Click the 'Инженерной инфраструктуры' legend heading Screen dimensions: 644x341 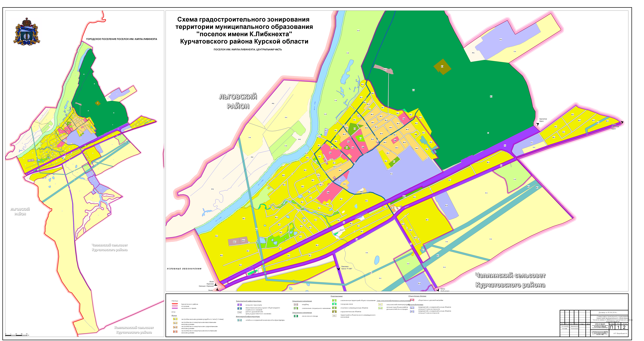pos(248,317)
